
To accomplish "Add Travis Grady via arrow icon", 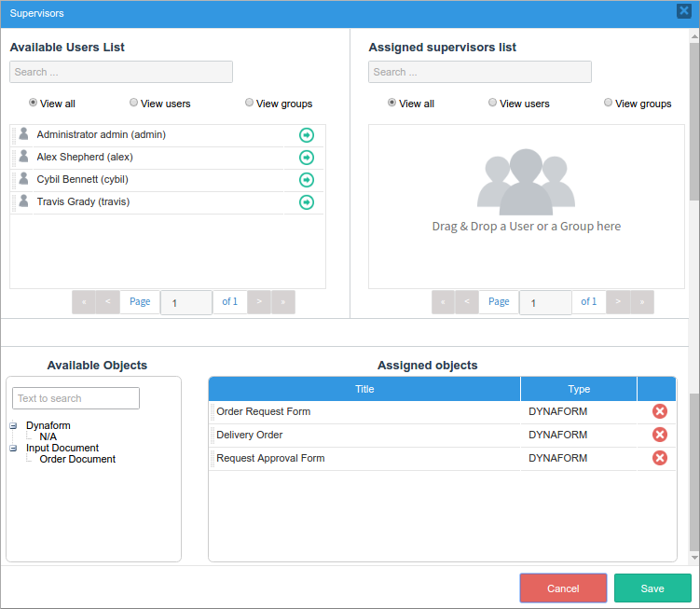I will click(307, 202).
